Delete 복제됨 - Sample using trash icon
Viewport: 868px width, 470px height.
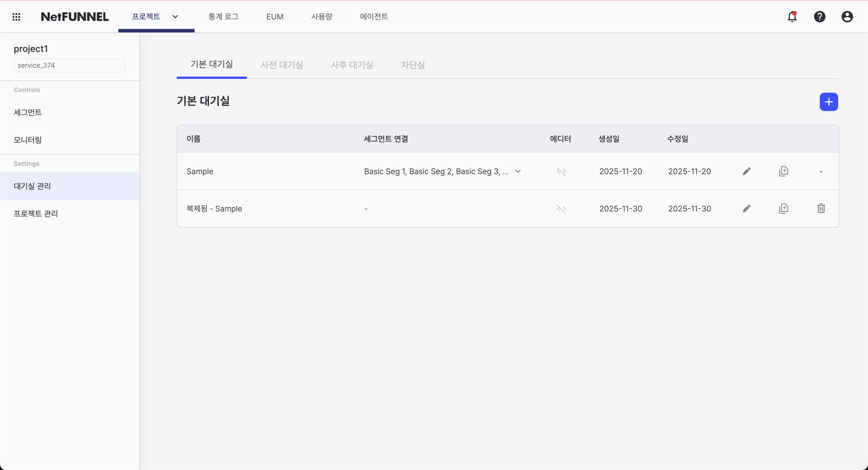tap(821, 208)
